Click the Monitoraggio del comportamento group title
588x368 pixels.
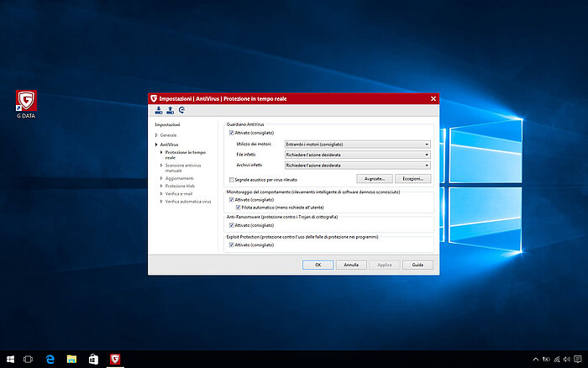coord(313,192)
